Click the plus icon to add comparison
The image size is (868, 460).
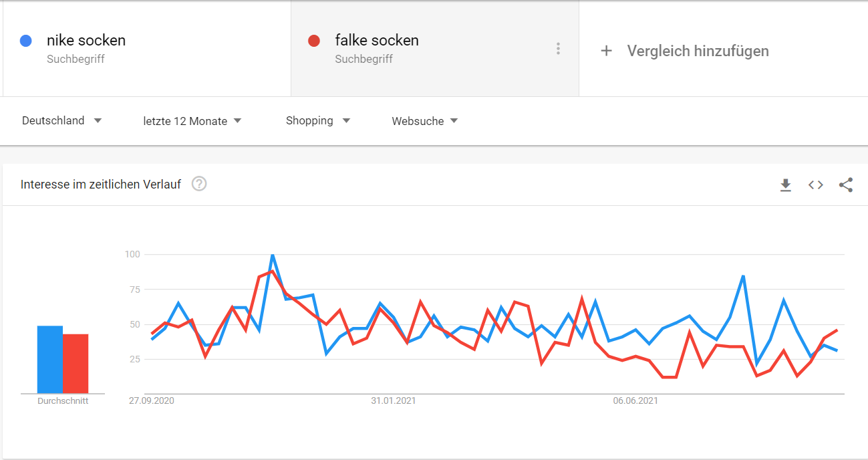point(606,51)
